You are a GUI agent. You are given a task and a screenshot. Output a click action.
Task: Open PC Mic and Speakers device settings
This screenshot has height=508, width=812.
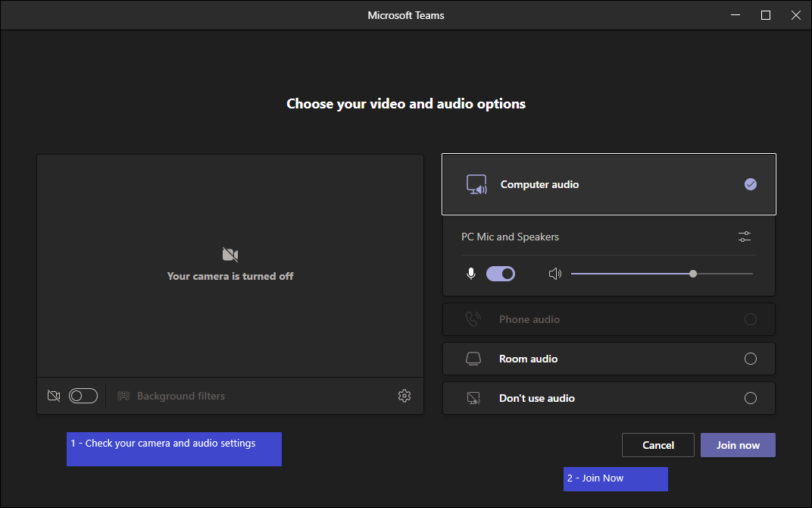point(745,237)
